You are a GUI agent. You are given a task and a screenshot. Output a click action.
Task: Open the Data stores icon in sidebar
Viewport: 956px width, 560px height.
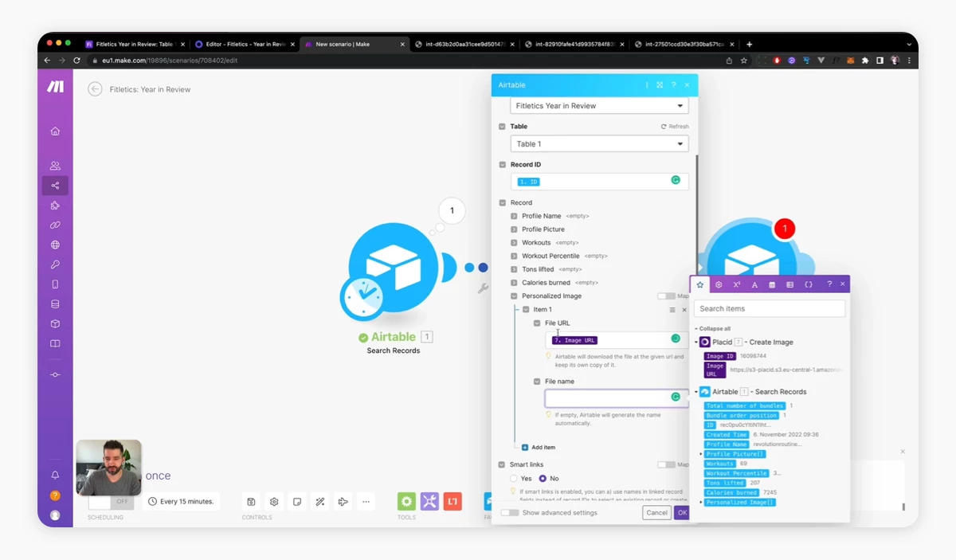click(x=55, y=303)
